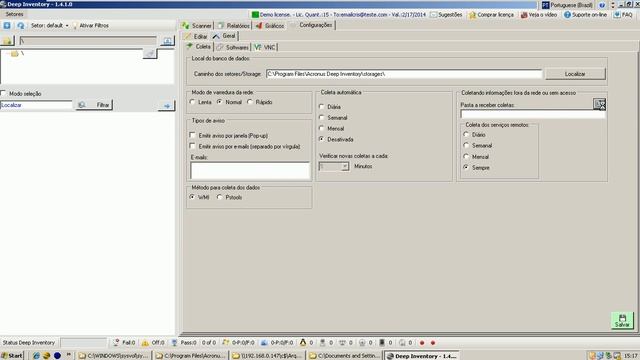Click the blue down-arrow icon beside Setor
Image resolution: width=640 pixels, height=360 pixels.
pyautogui.click(x=7, y=25)
